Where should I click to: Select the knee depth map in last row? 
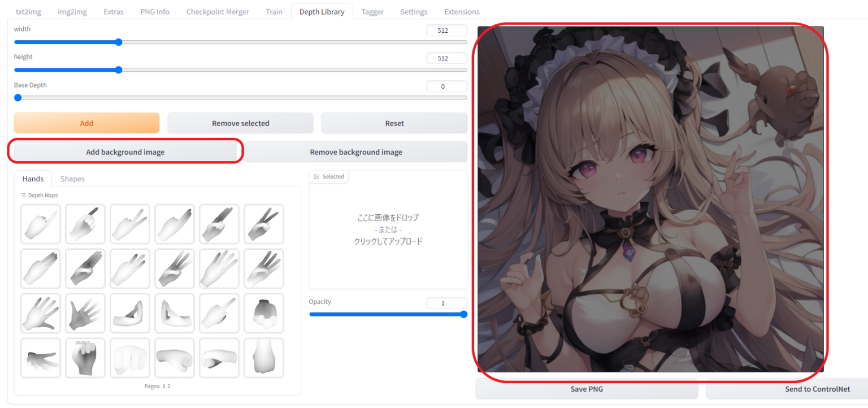[263, 358]
